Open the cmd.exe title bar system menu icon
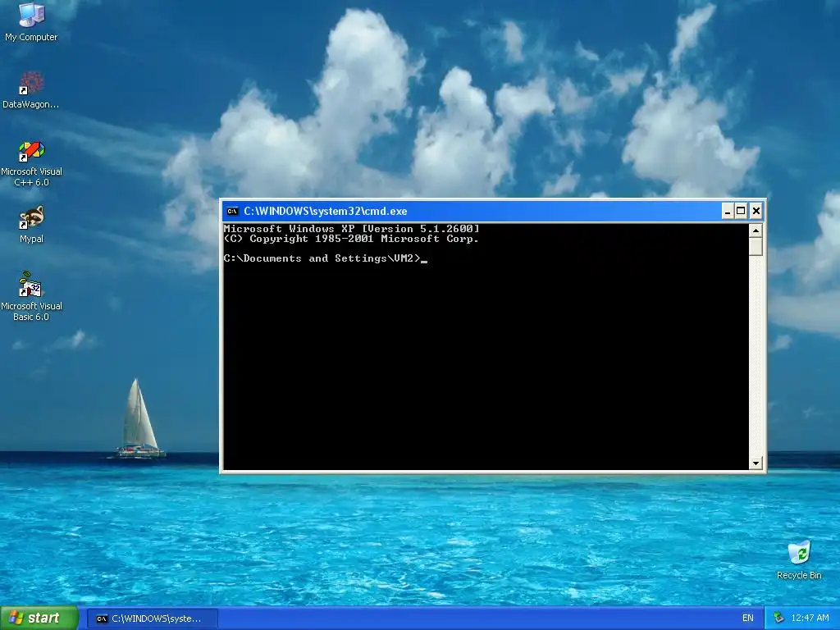Image resolution: width=840 pixels, height=630 pixels. (232, 211)
